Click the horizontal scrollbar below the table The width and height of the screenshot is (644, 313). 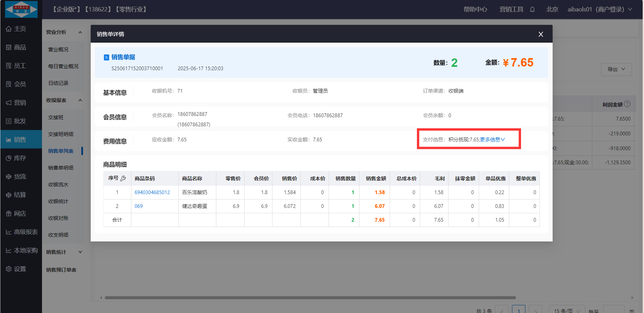click(x=310, y=298)
